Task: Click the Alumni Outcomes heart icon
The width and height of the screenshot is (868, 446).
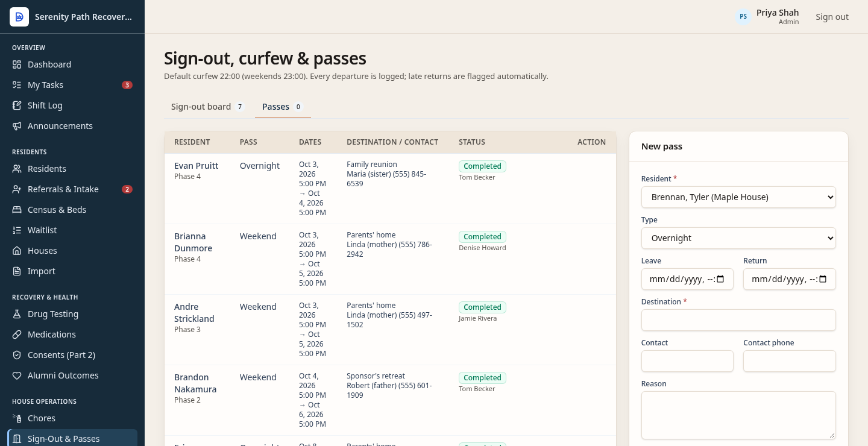Action: tap(17, 375)
